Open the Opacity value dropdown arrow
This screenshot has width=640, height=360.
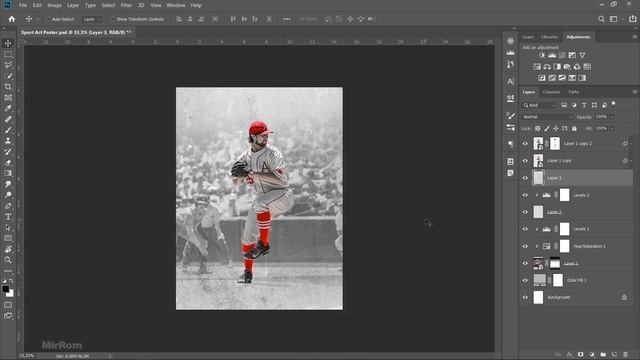[x=611, y=117]
